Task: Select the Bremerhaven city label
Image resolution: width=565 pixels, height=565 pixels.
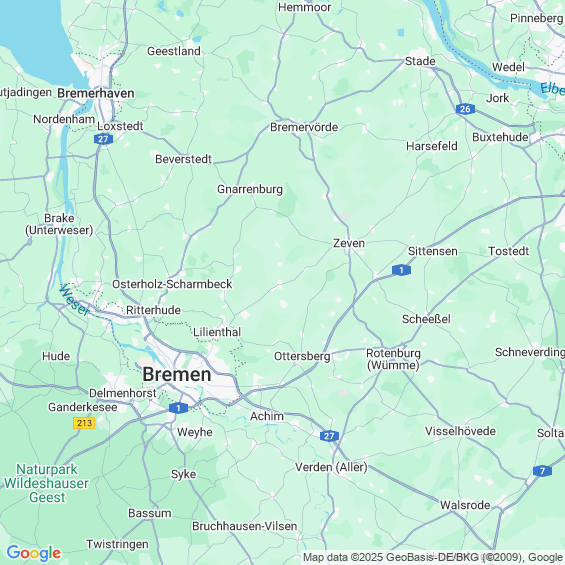Action: 96,93
